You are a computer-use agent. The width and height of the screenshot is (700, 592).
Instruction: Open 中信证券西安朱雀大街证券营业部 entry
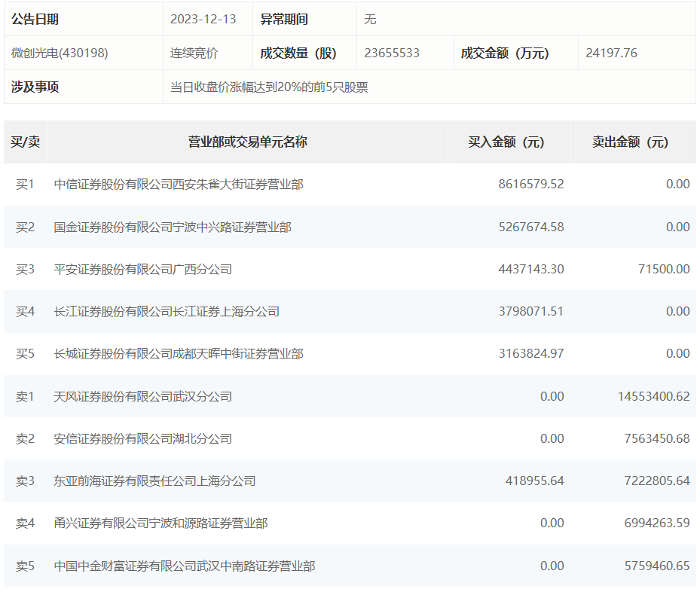[179, 184]
